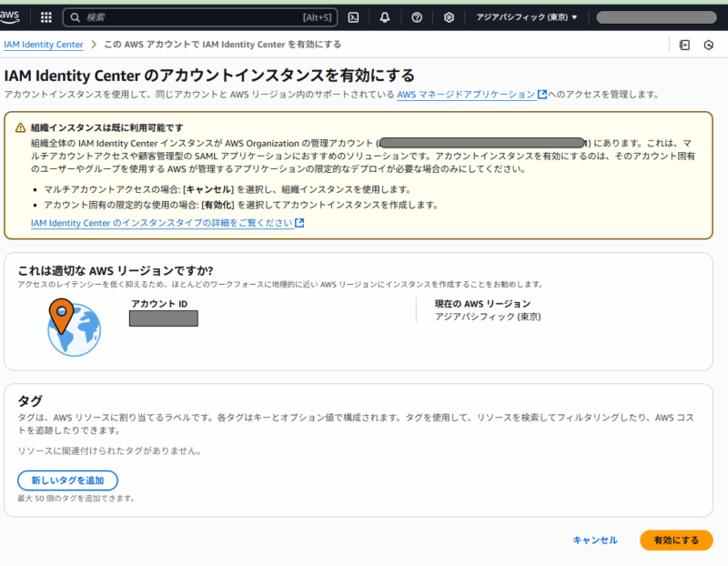Click the リソースに関連付けられたタグがありません message
The image size is (728, 566).
coord(109,450)
